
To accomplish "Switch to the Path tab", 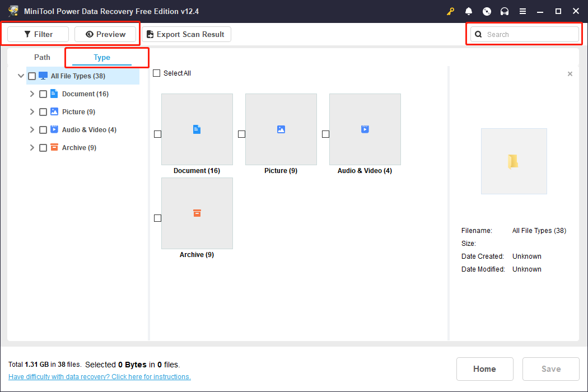I will (42, 57).
